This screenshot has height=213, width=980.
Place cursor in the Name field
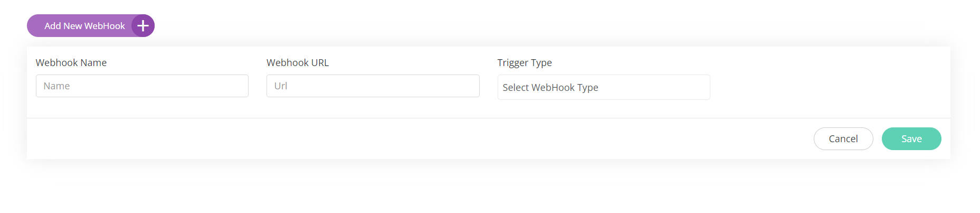click(x=142, y=86)
